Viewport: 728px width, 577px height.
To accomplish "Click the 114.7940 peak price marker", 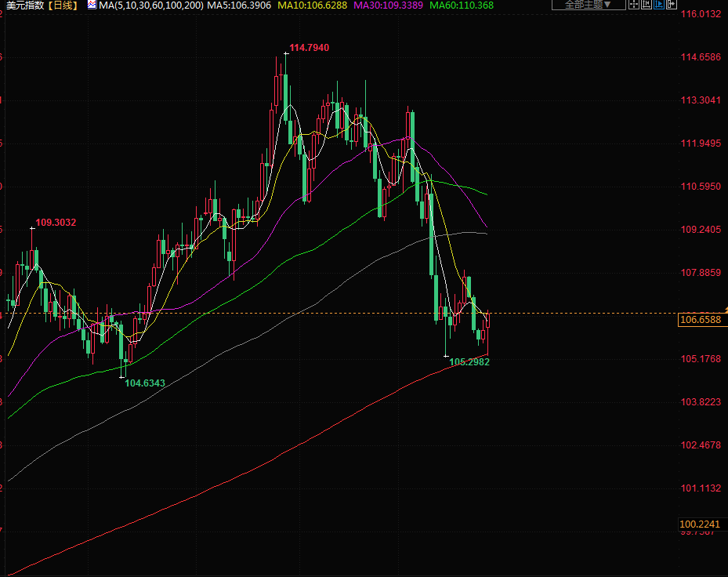I will pyautogui.click(x=309, y=48).
